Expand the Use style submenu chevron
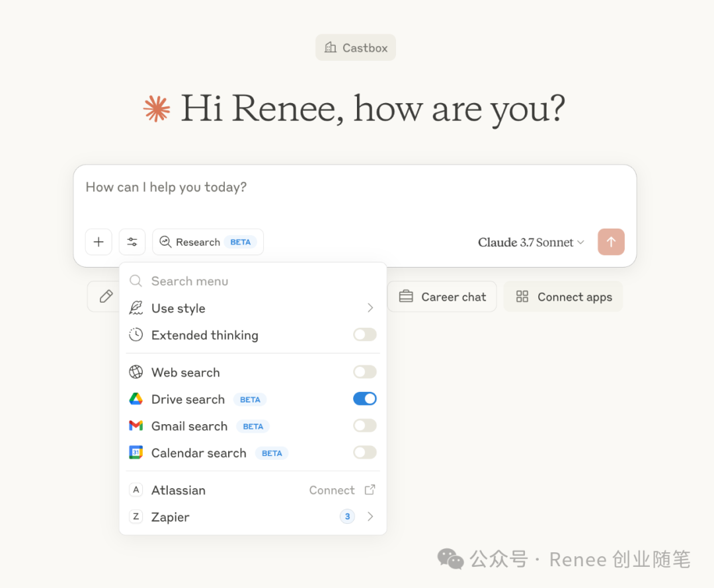 (x=370, y=308)
